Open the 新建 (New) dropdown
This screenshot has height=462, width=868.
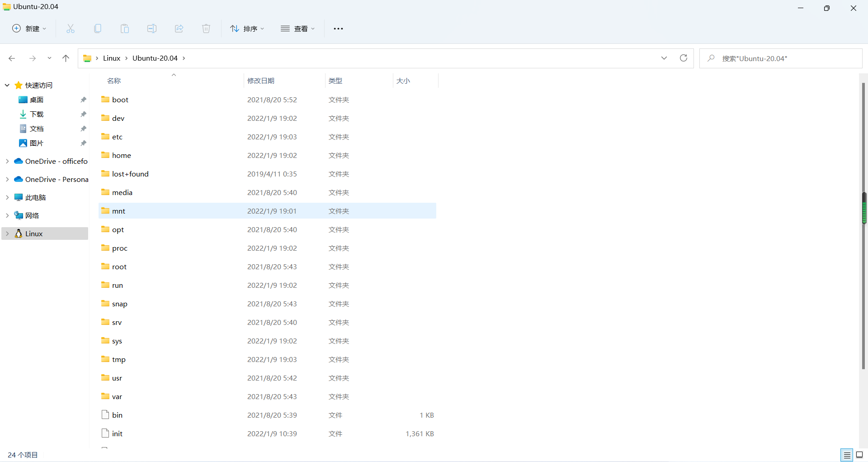pyautogui.click(x=29, y=29)
